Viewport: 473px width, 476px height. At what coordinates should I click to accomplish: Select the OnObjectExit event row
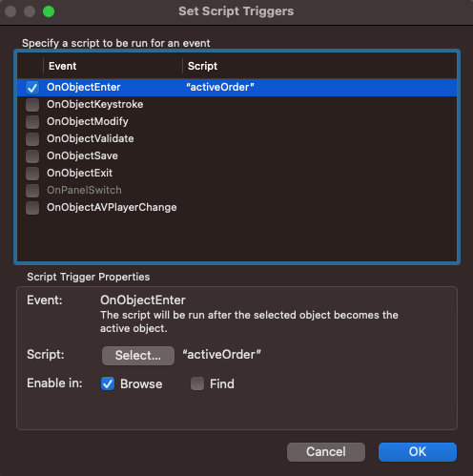click(236, 174)
